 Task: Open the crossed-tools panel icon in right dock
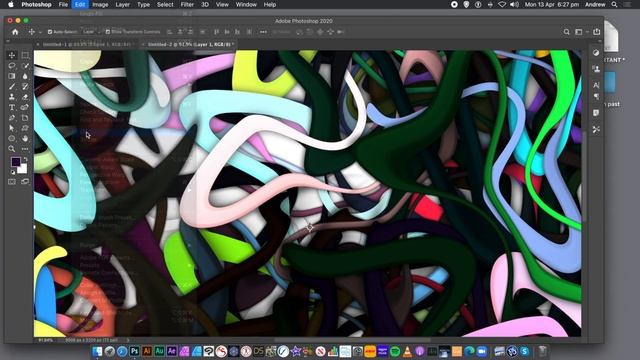596,129
